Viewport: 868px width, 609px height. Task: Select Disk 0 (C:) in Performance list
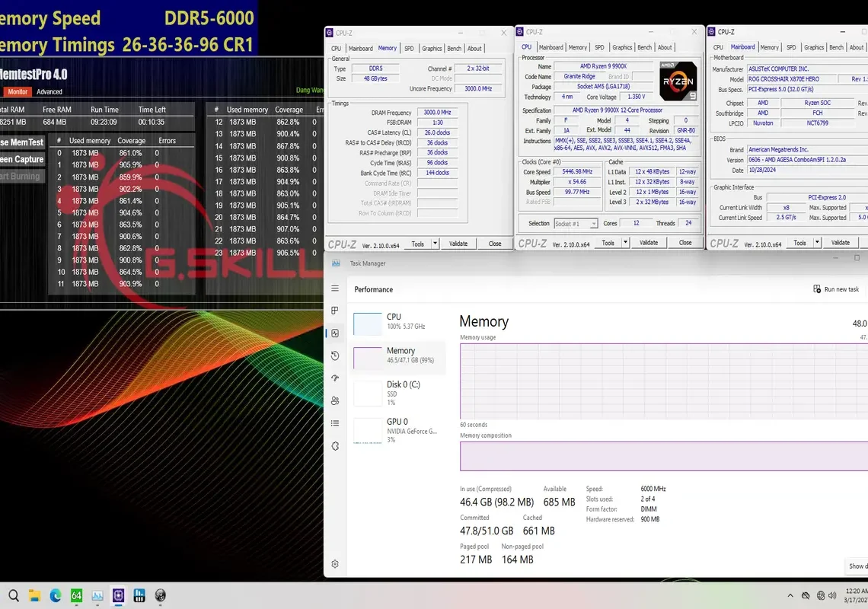[x=398, y=393]
